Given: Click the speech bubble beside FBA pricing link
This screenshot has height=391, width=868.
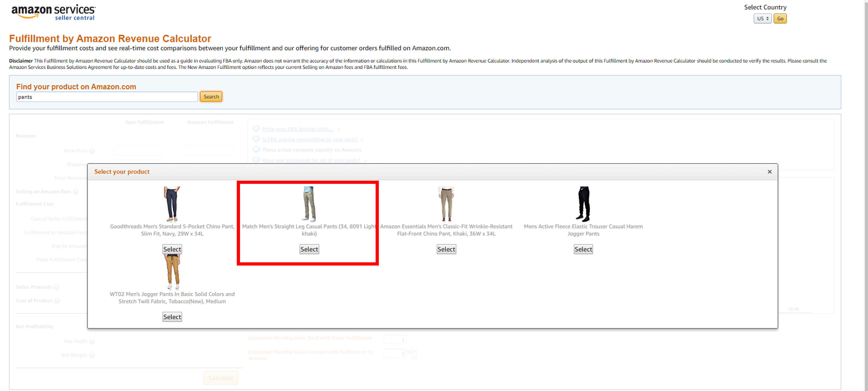Looking at the screenshot, I should point(256,139).
